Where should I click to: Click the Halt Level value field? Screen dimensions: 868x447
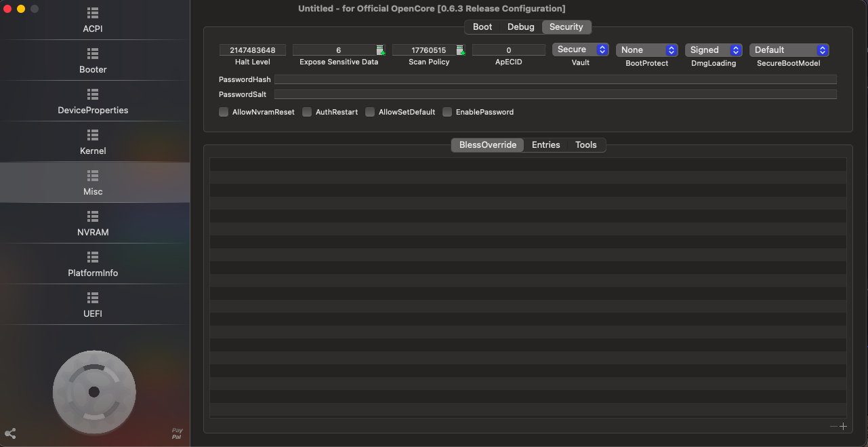coord(253,50)
